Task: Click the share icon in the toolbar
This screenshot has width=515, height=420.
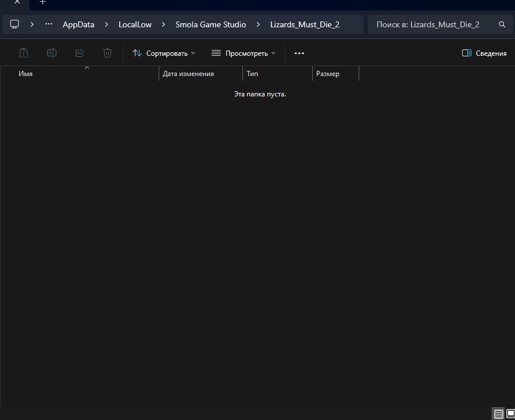Action: 80,53
